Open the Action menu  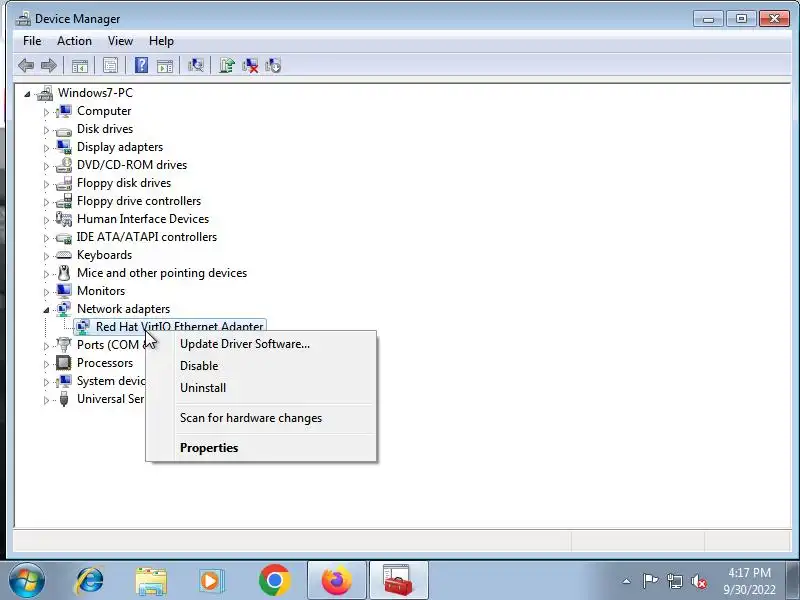[74, 41]
